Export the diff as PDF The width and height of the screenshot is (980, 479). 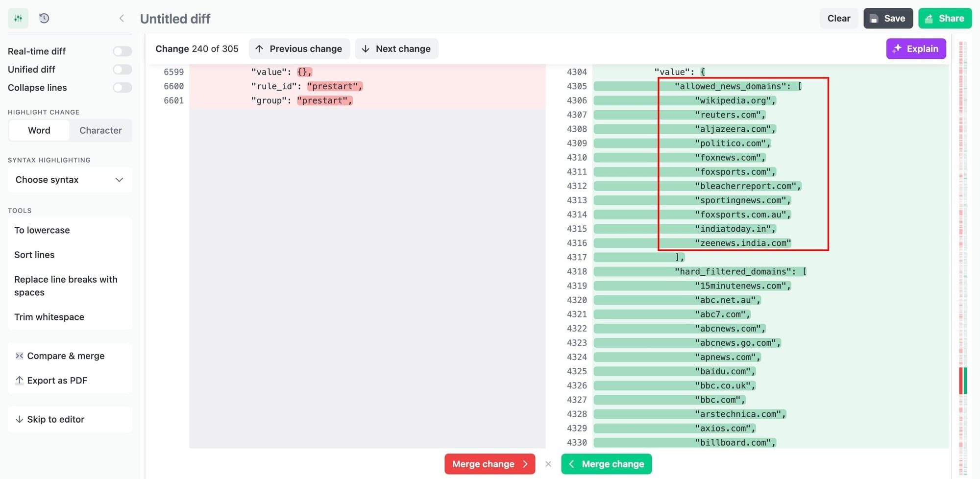(57, 380)
